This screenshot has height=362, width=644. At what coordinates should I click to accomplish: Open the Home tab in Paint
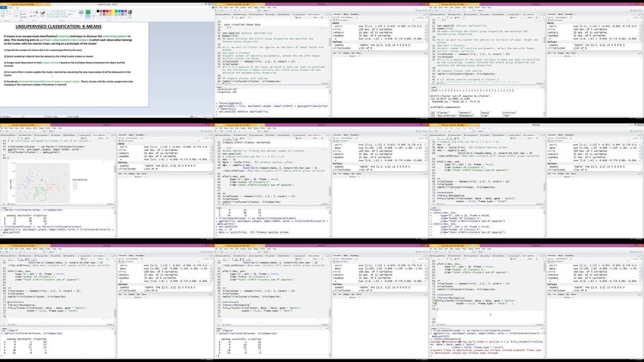[10, 8]
